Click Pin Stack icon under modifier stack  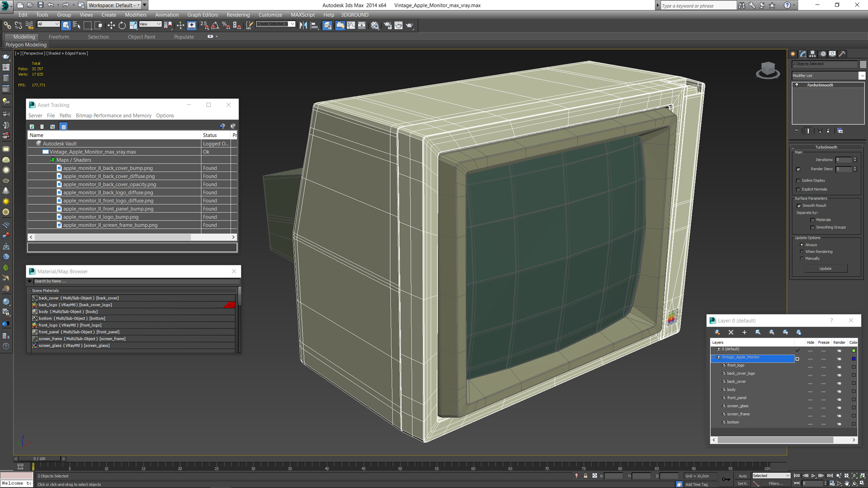click(x=797, y=131)
